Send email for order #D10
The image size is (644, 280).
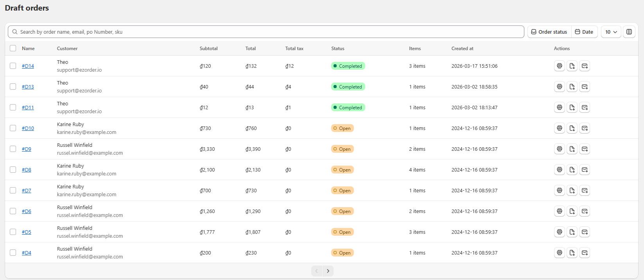coord(585,128)
